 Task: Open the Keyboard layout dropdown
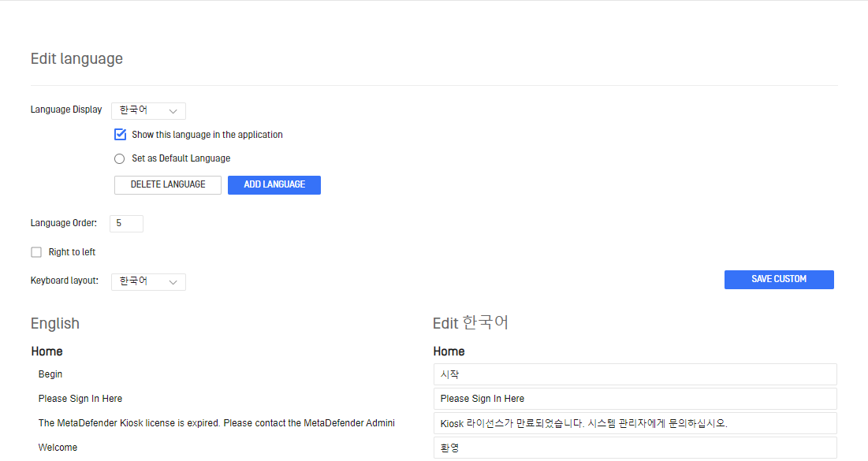(148, 281)
